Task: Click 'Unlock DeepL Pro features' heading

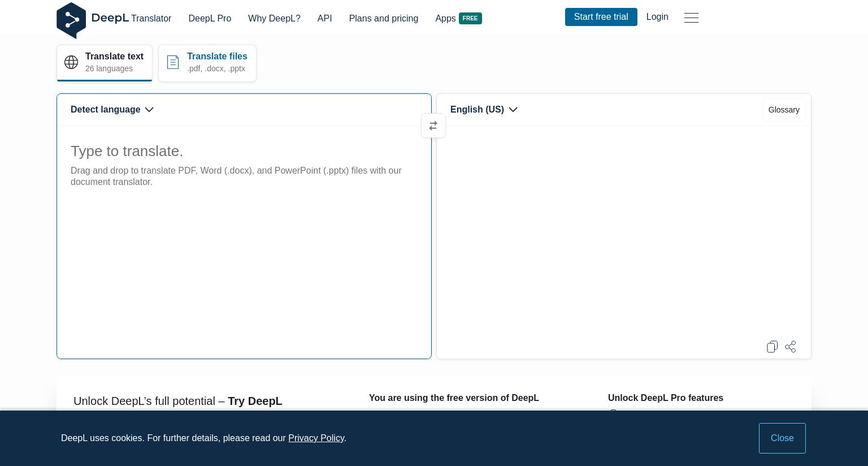Action: [x=666, y=398]
